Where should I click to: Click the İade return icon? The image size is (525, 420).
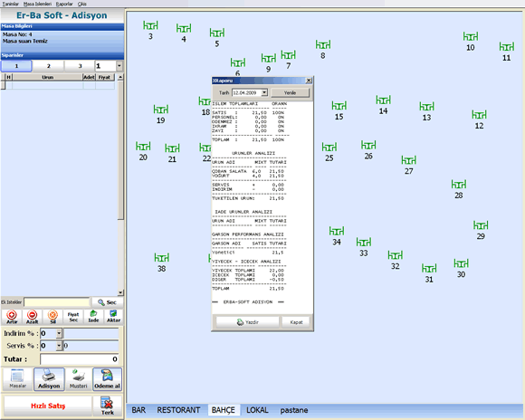tap(93, 317)
